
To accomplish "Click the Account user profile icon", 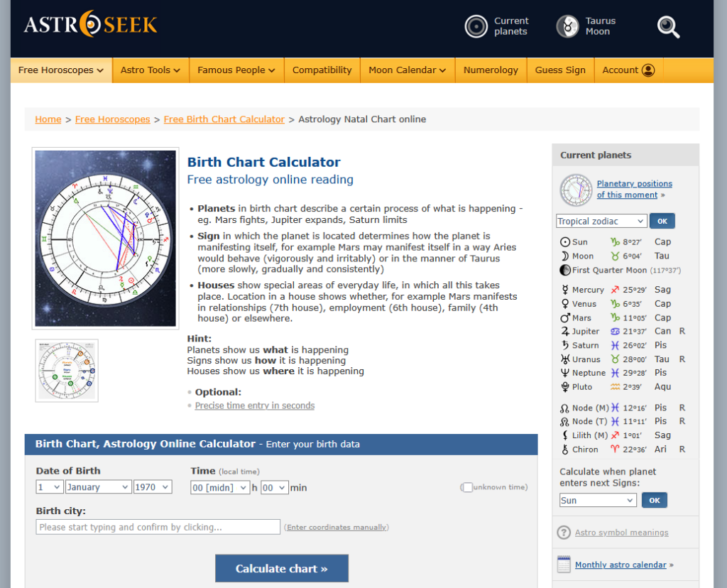I will (647, 70).
